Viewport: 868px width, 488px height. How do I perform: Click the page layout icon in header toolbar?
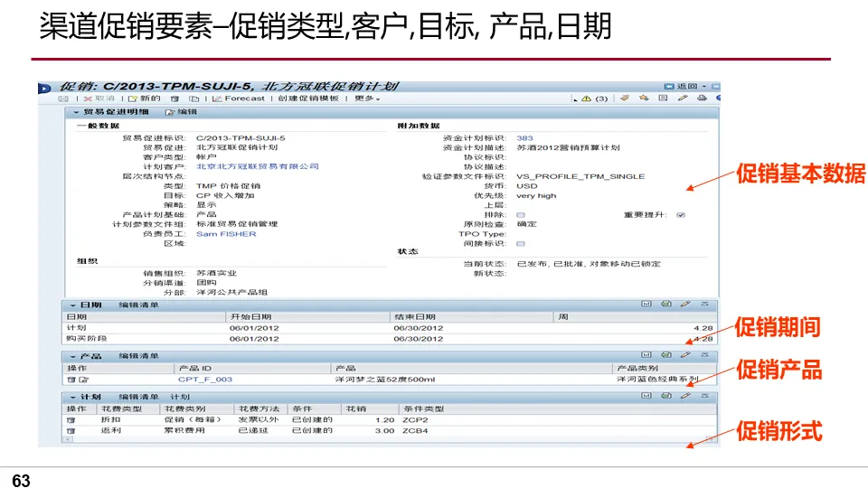663,98
